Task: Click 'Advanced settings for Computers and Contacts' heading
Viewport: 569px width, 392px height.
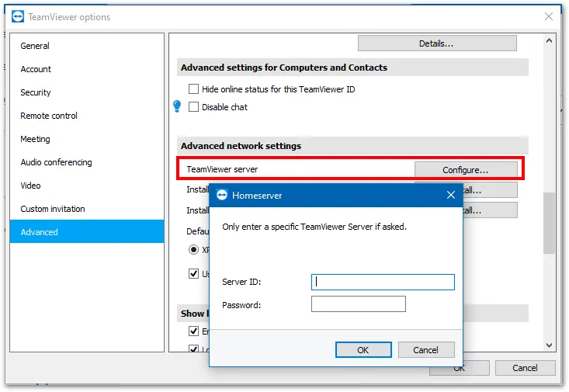Action: tap(284, 68)
